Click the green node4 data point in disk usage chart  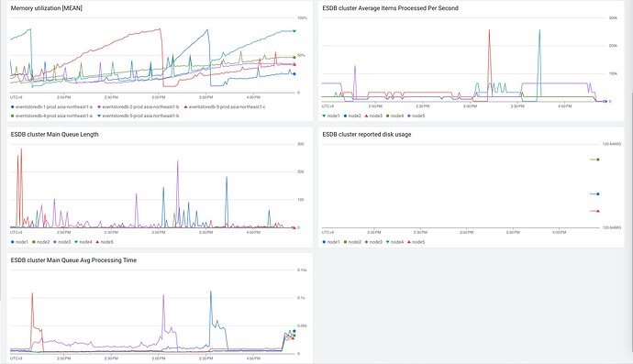tap(598, 160)
